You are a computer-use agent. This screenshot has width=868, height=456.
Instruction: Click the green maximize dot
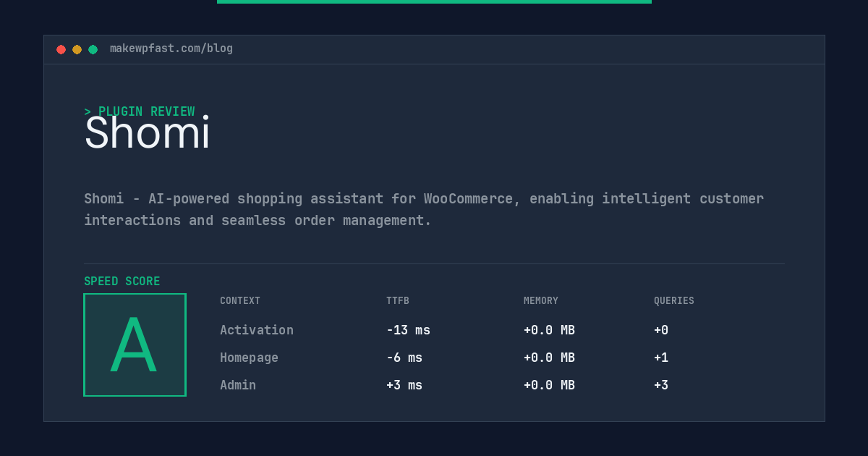point(93,49)
